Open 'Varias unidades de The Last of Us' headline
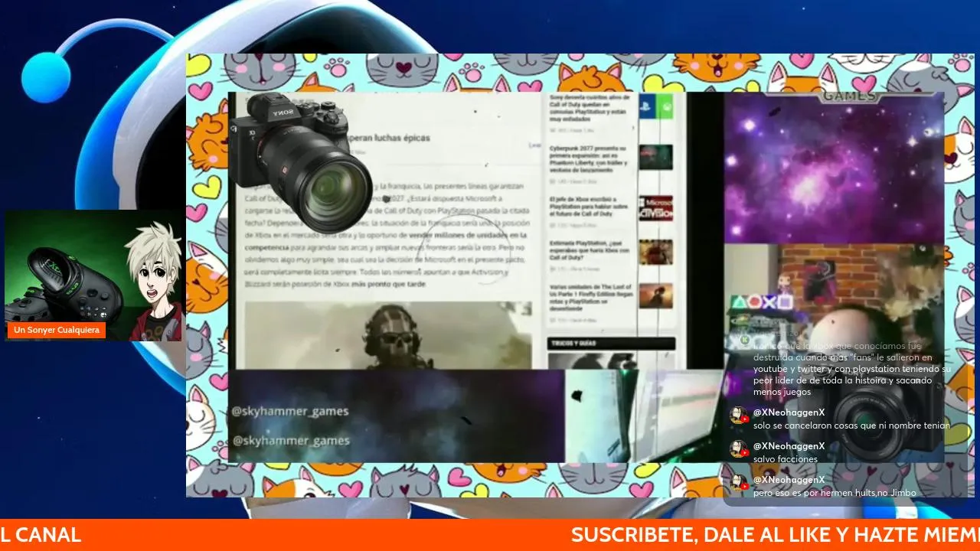The height and width of the screenshot is (551, 980). 590,296
